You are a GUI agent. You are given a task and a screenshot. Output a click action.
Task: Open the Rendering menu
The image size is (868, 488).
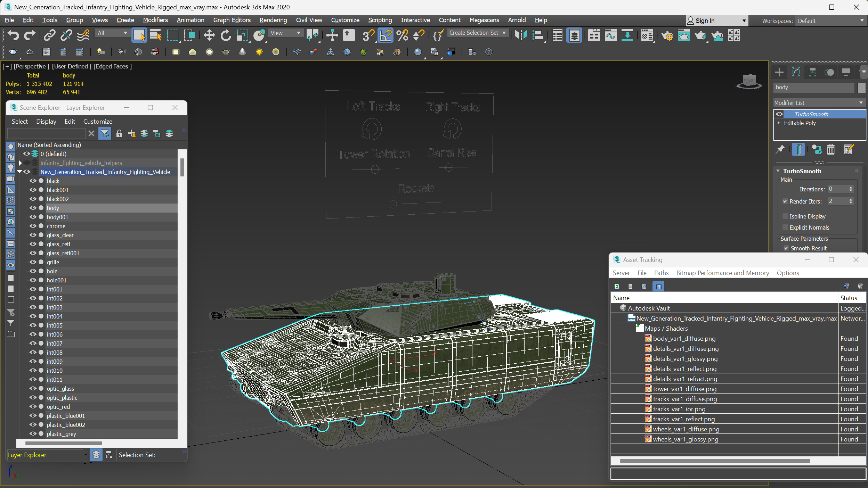273,20
